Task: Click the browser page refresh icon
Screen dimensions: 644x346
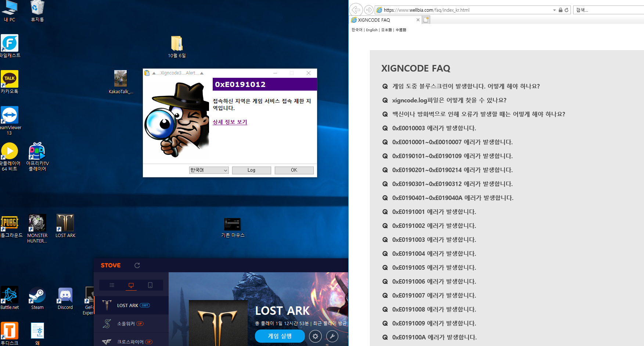Action: (x=566, y=10)
